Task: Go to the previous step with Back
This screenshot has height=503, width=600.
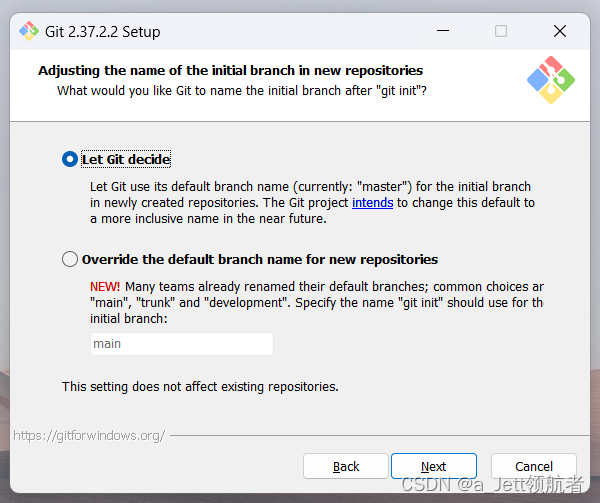Action: pos(346,466)
